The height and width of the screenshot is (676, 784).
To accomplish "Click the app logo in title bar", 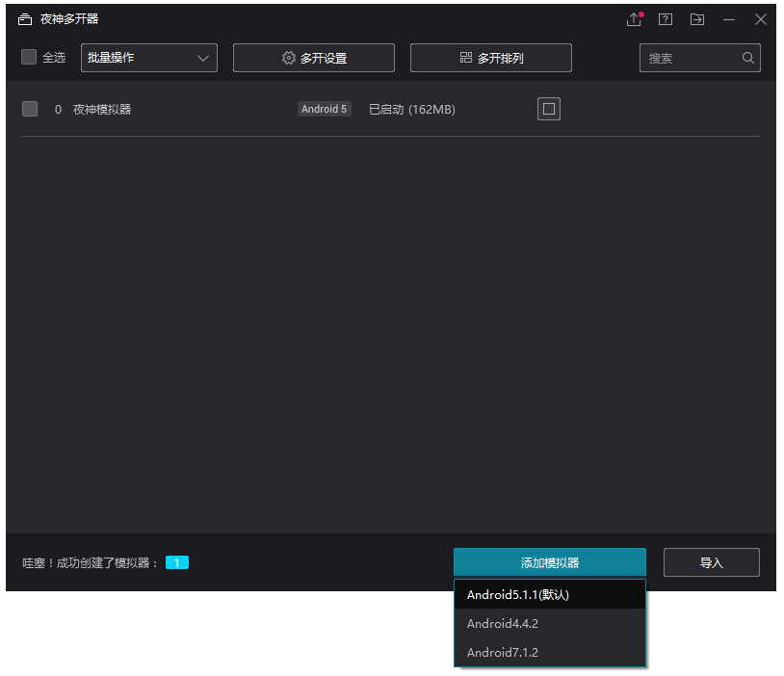I will 24,18.
